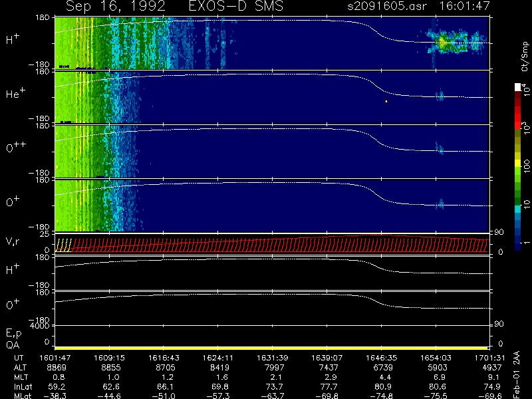532x399 pixels.
Task: Click UT value "1624:11"
Action: click(x=219, y=358)
